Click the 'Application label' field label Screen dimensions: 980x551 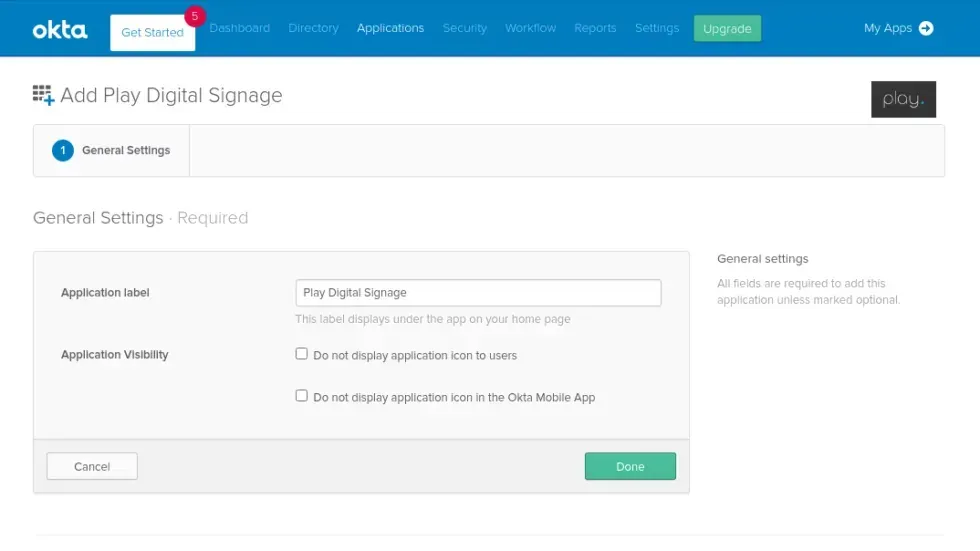(x=105, y=292)
